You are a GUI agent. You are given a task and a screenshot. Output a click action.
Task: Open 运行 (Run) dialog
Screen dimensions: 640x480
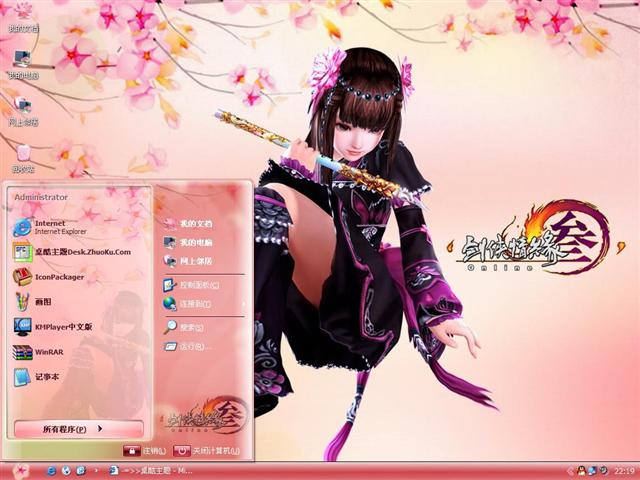click(x=187, y=347)
